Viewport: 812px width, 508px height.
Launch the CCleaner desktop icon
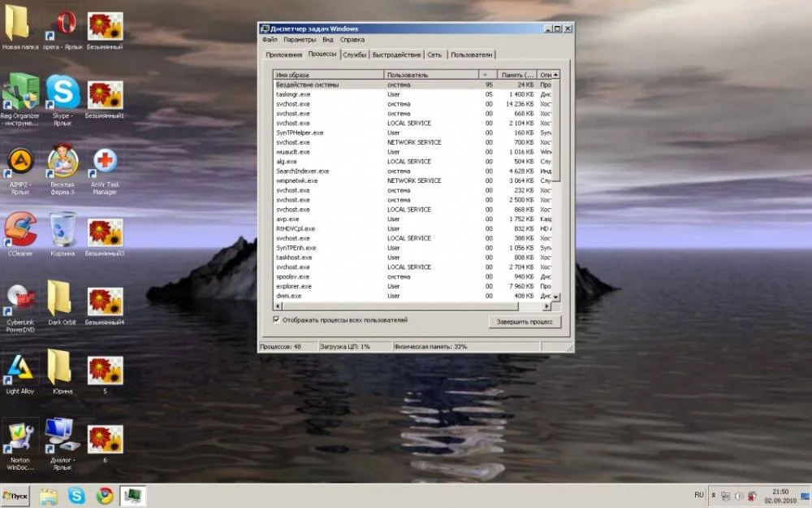20,231
